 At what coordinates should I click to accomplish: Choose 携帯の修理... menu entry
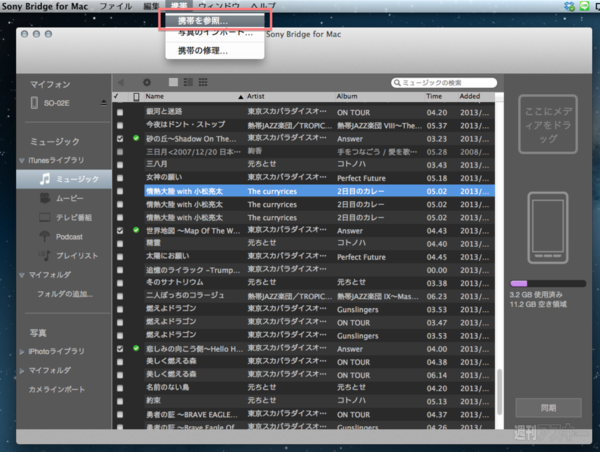tap(215, 51)
